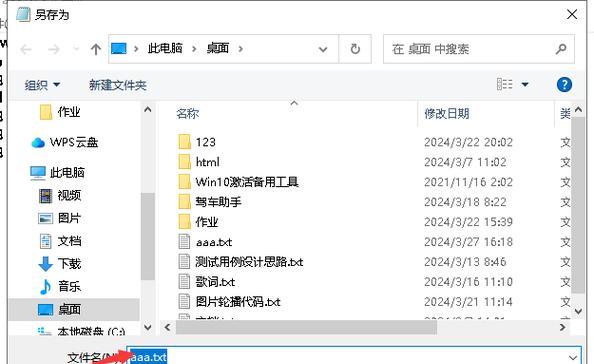Expand chevron after 此电脑 in path
Screen dimensions: 594x364
click(194, 49)
